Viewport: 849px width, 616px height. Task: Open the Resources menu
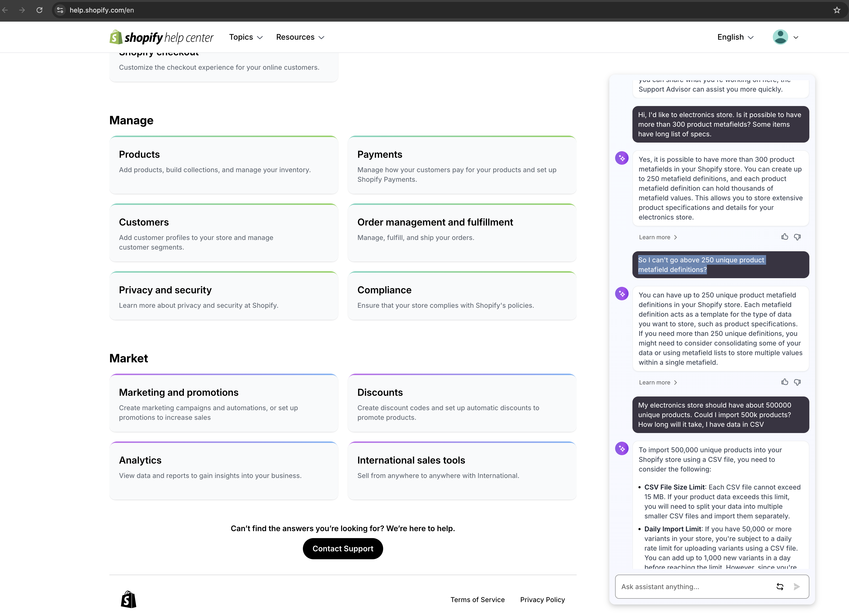coord(300,37)
